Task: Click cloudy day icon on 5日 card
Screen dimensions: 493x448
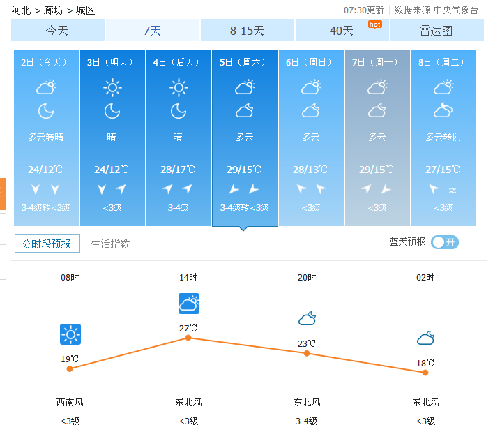Action: pos(245,87)
